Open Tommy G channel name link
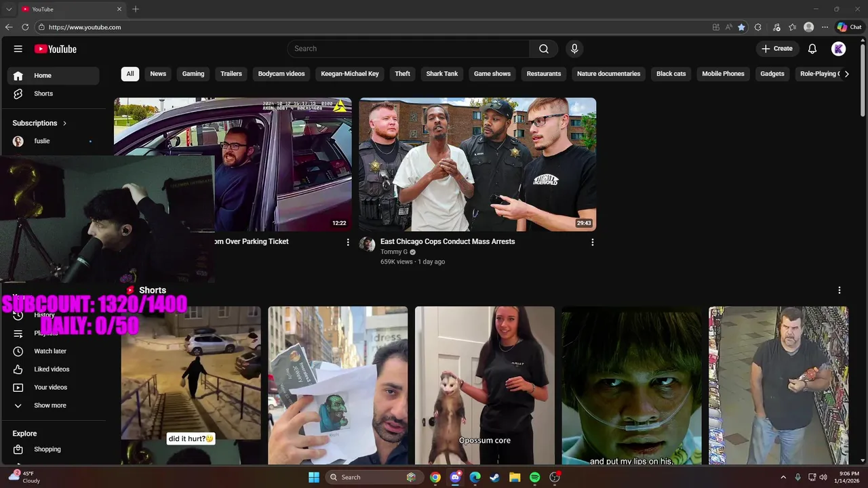 (394, 252)
